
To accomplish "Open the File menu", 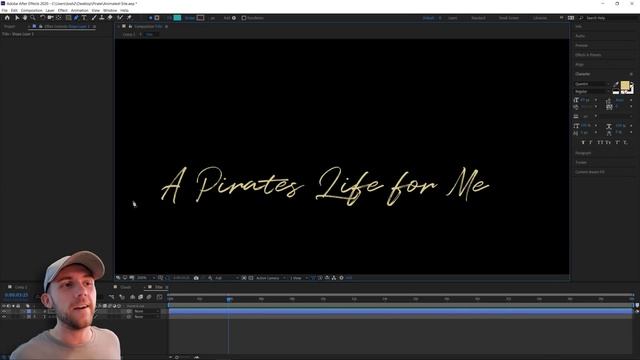I will click(4, 10).
